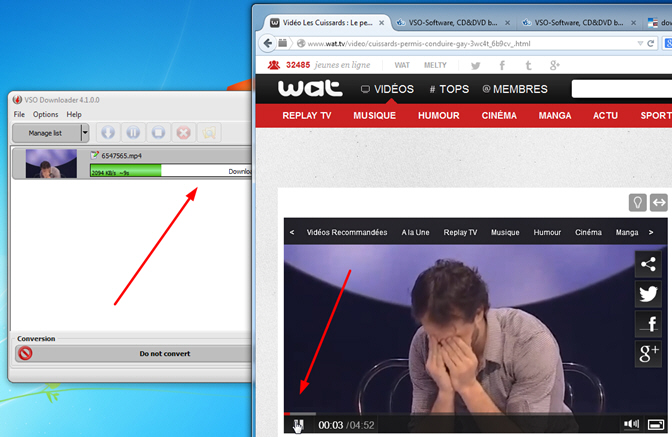The height and width of the screenshot is (437, 672).
Task: Open the File menu in VSO Downloader
Action: point(19,114)
